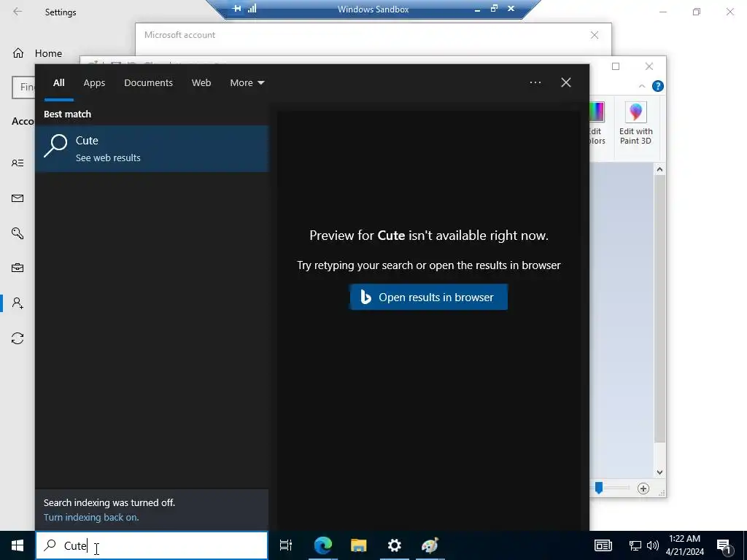
Task: Switch to the Web search tab
Action: 201,83
